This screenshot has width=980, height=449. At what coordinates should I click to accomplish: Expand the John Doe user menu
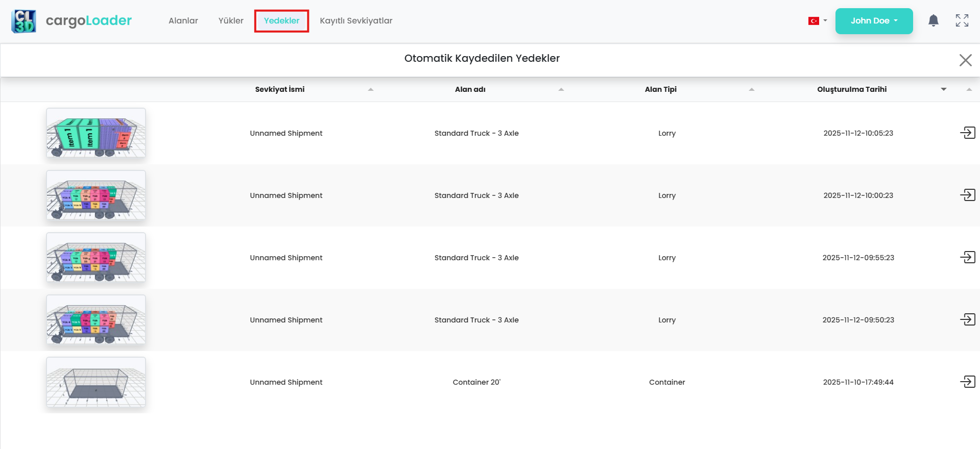click(874, 21)
